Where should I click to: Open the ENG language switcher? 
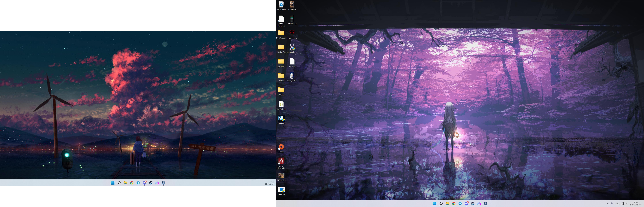tap(617, 204)
